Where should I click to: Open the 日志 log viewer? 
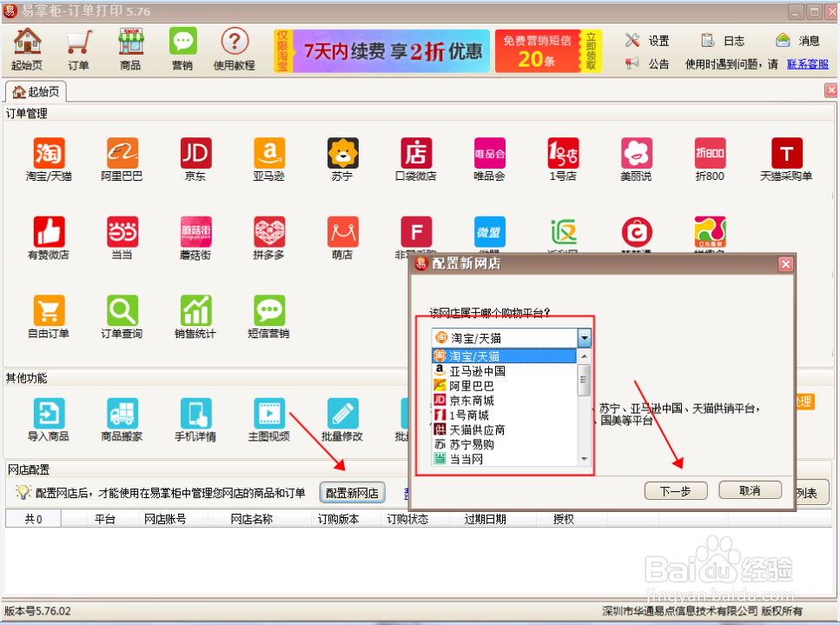(723, 41)
